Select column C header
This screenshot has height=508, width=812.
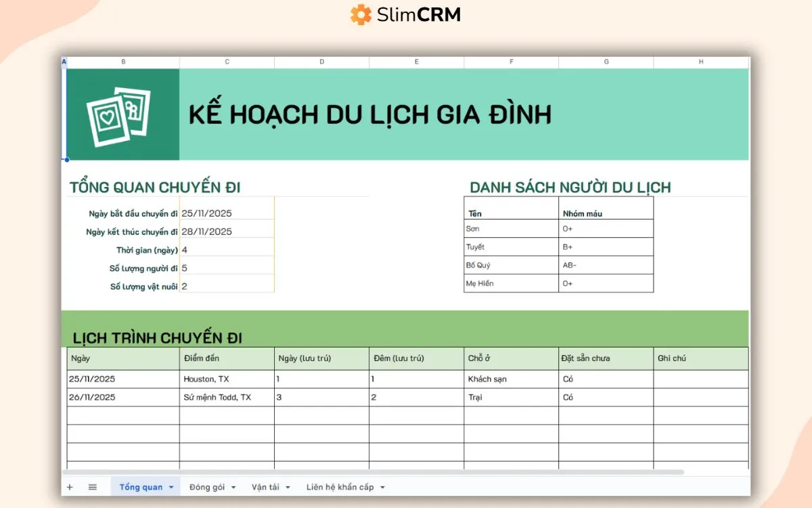coord(227,62)
